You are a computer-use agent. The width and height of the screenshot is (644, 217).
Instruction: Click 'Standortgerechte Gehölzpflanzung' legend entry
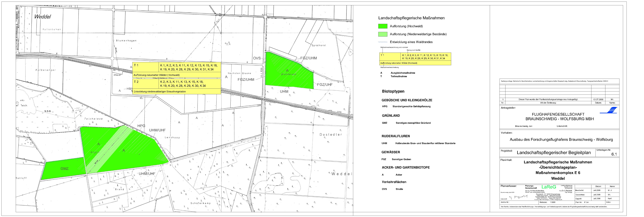[412, 106]
